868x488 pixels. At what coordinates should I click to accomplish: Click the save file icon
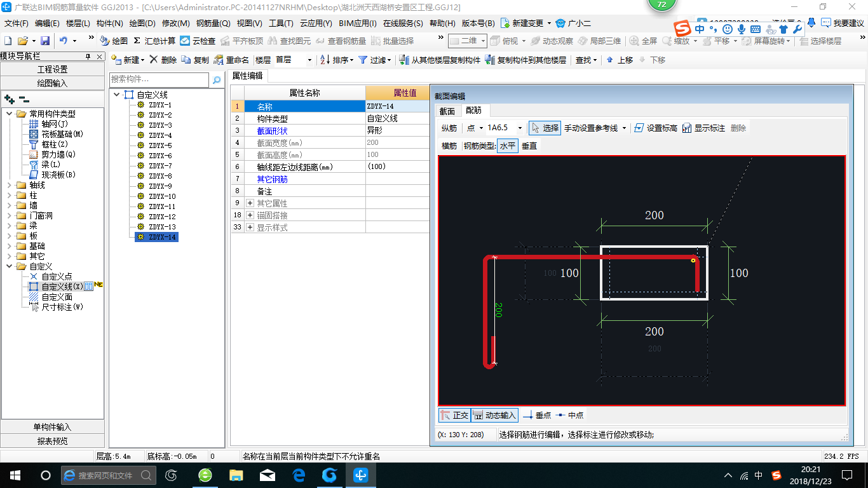coord(45,41)
